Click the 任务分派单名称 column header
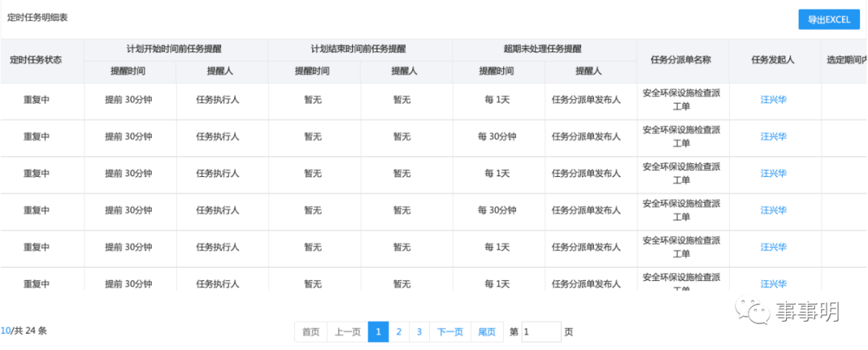The image size is (868, 350). [680, 60]
